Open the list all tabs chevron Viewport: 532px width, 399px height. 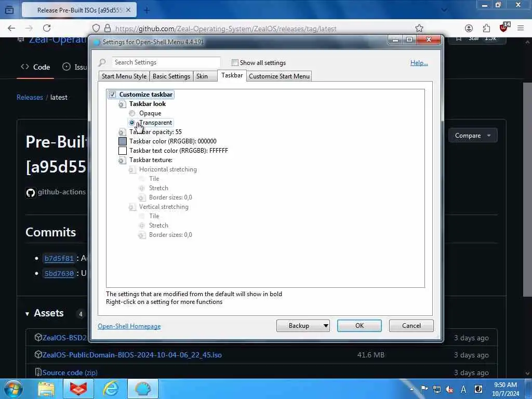pyautogui.click(x=444, y=10)
